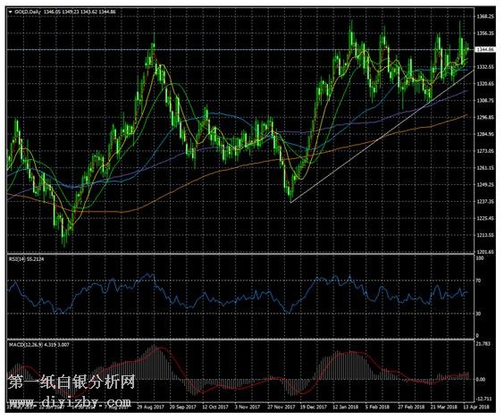Click the www.diyizby.com watermark link
The width and height of the screenshot is (504, 420).
tap(70, 402)
